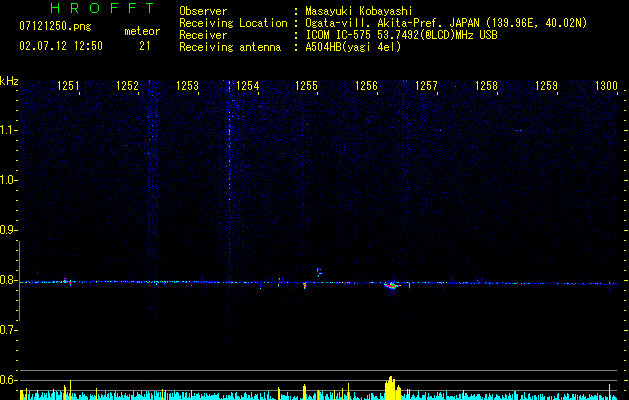Click the 'Receiver' field label
Viewport: 629px width, 400px height.
(203, 35)
